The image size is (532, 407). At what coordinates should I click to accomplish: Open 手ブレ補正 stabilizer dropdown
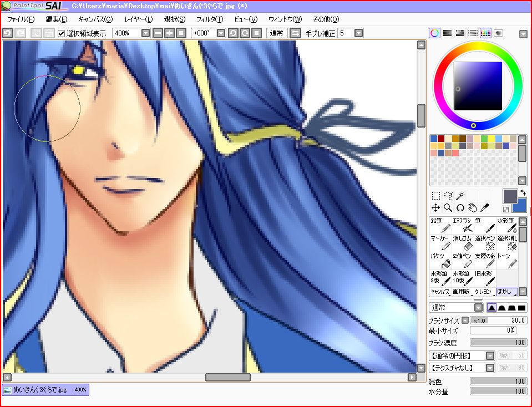[x=358, y=33]
